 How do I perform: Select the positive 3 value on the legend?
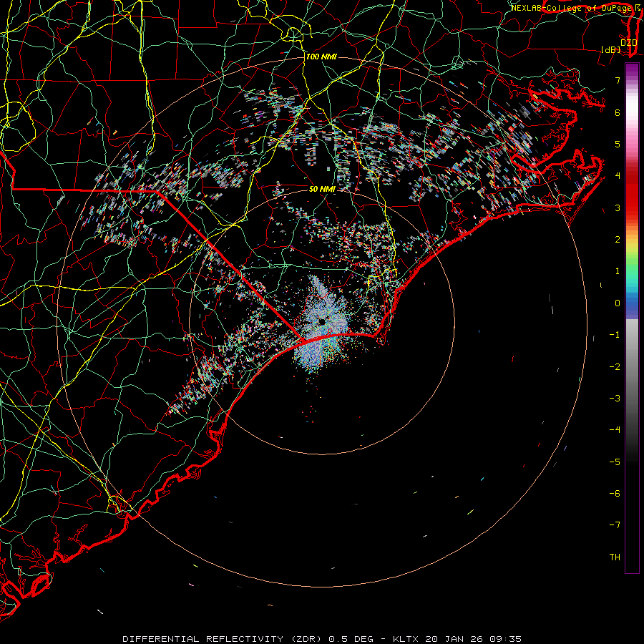618,208
